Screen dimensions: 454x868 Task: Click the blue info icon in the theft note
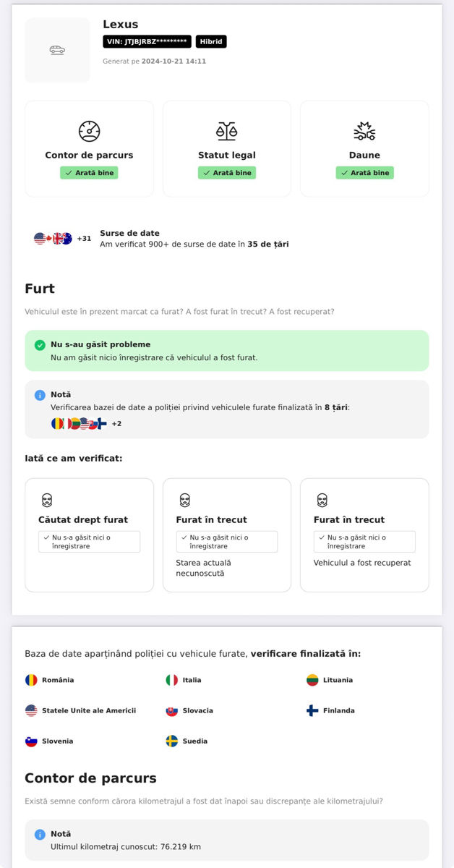pos(40,395)
